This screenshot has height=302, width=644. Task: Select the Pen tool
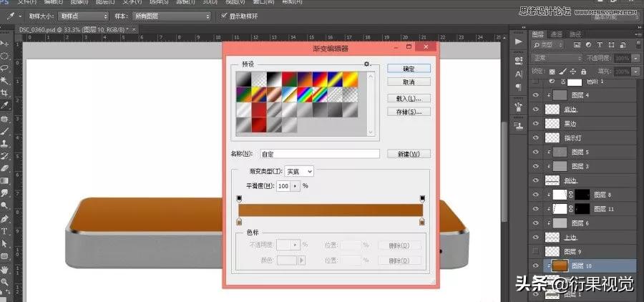[5, 218]
